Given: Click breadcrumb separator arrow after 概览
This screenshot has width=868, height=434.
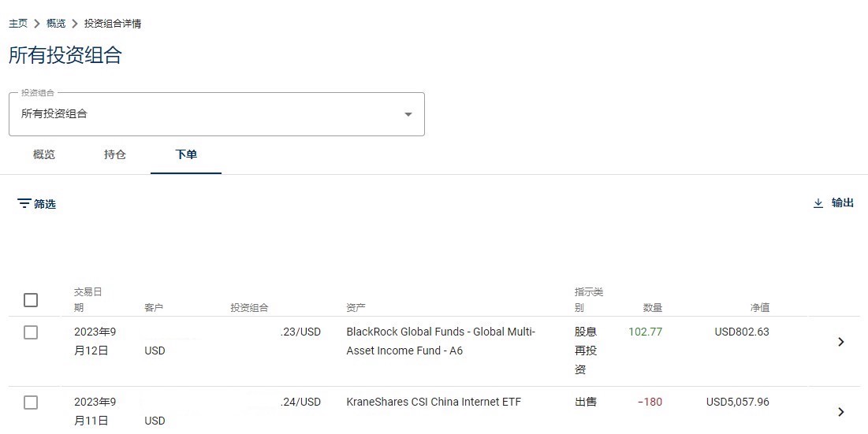Looking at the screenshot, I should tap(75, 23).
